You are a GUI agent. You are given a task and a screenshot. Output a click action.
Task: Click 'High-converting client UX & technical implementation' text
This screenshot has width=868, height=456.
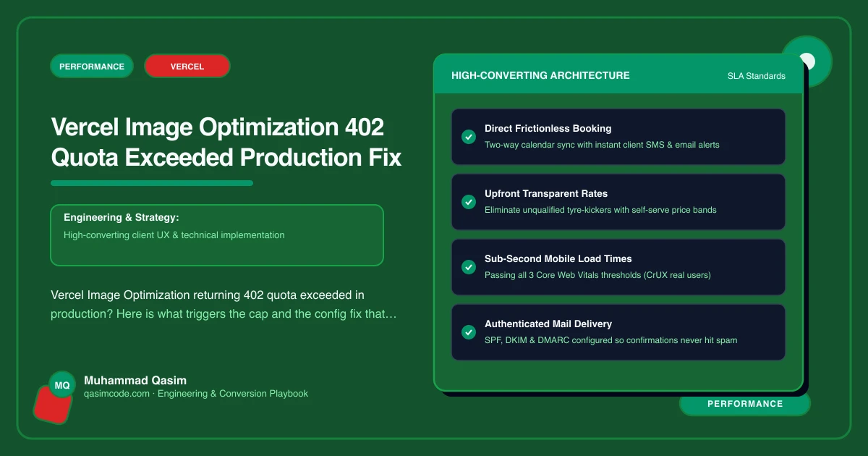[174, 235]
